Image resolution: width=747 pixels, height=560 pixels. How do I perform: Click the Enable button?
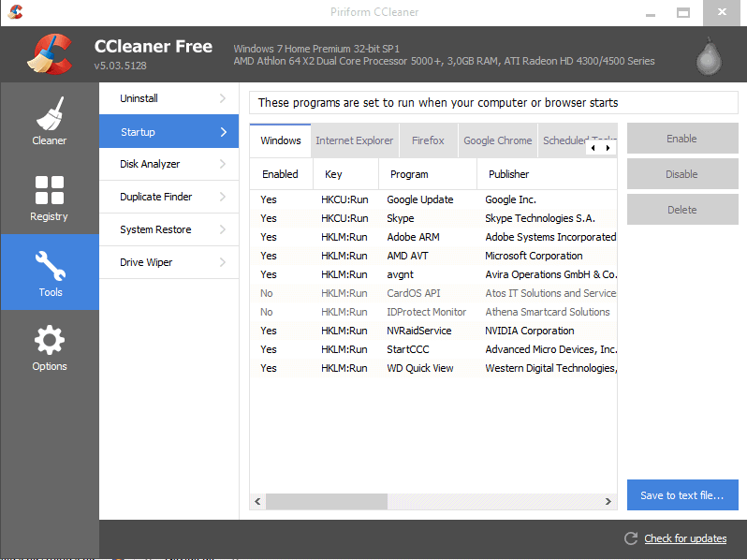pos(682,139)
